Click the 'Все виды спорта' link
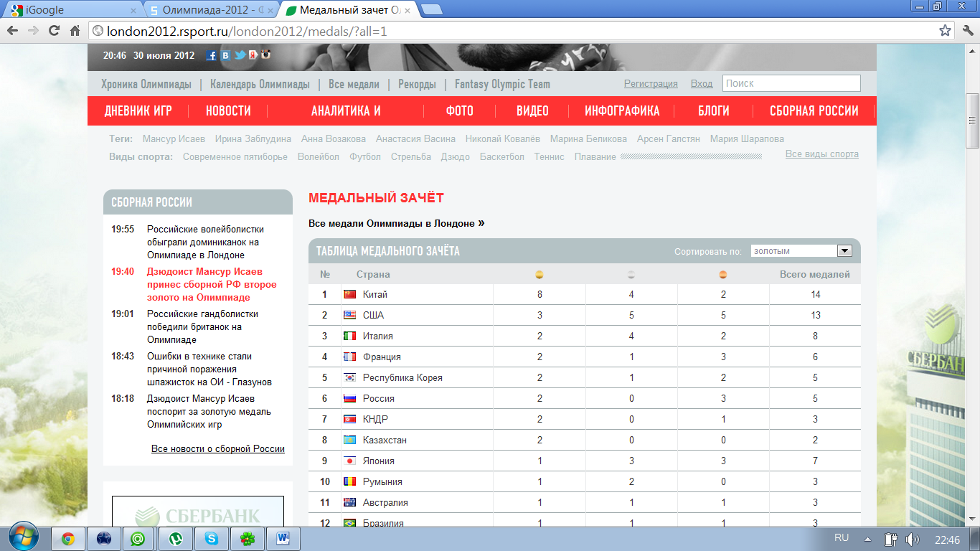The image size is (980, 551). click(x=821, y=154)
